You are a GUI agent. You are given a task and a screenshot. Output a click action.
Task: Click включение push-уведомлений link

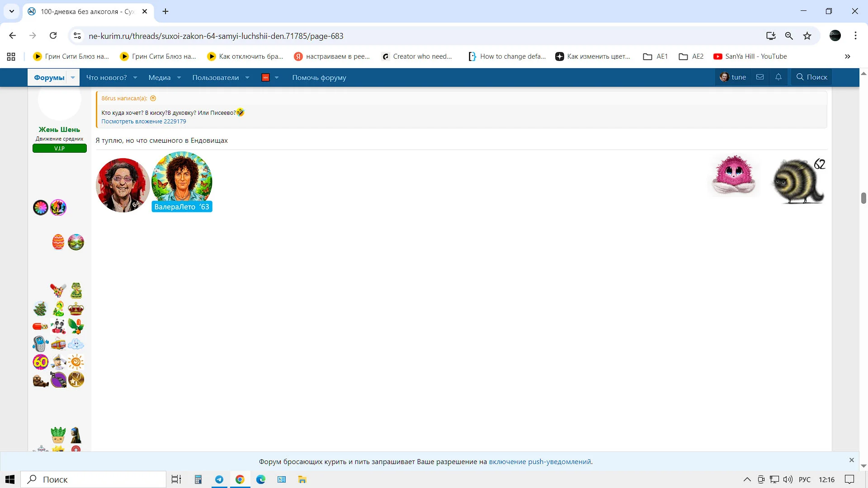pyautogui.click(x=540, y=462)
